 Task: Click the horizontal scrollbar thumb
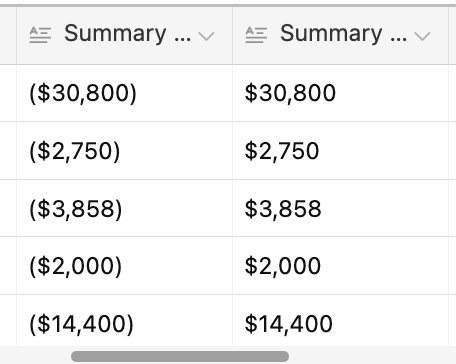pyautogui.click(x=180, y=356)
